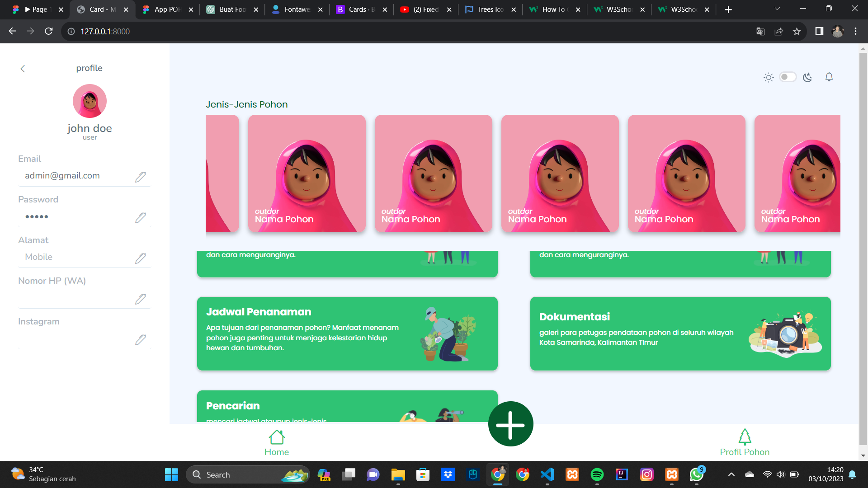Select the sun light-mode icon
The image size is (868, 488).
[x=769, y=77]
